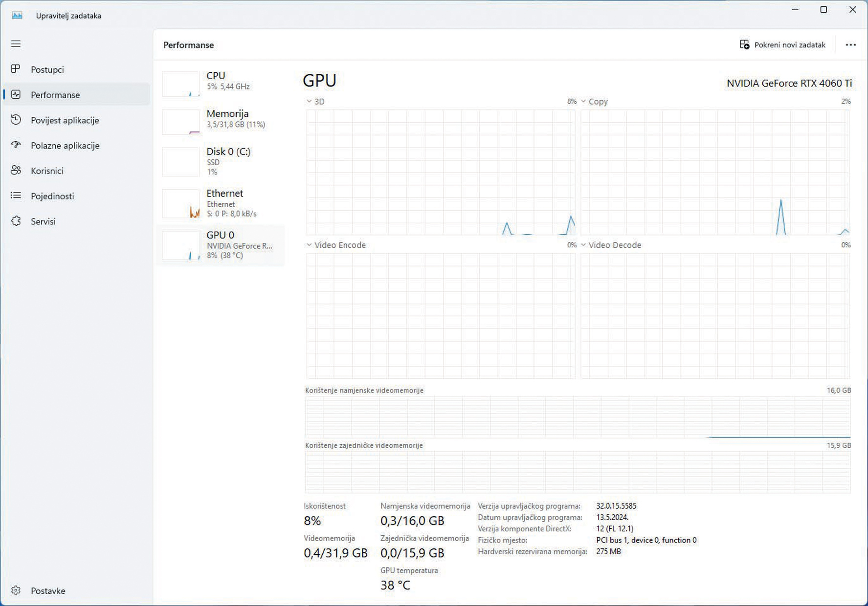The image size is (868, 606).
Task: Select the GPU 0 performance entry
Action: (220, 245)
